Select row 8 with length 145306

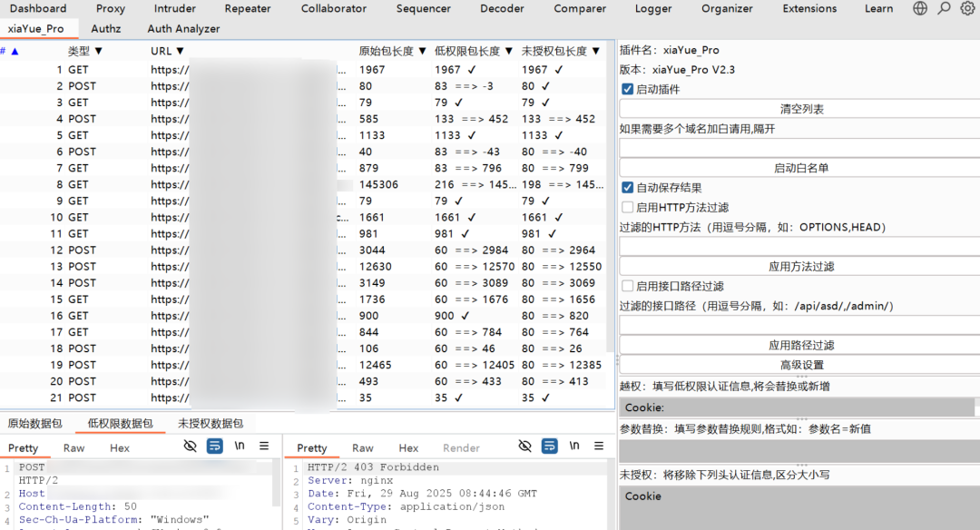point(303,184)
